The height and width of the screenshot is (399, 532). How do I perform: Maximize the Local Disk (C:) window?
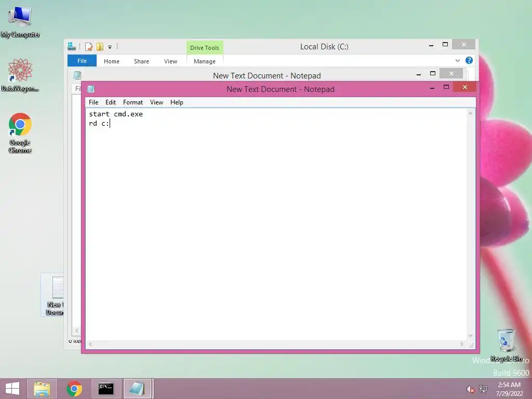pos(445,45)
